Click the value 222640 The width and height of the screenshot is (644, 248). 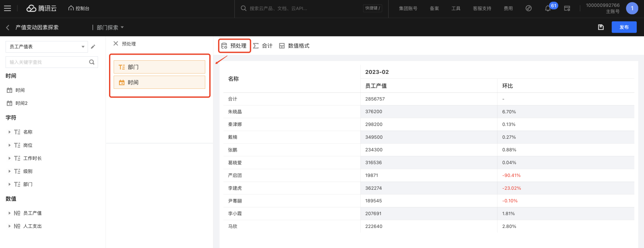coord(374,226)
